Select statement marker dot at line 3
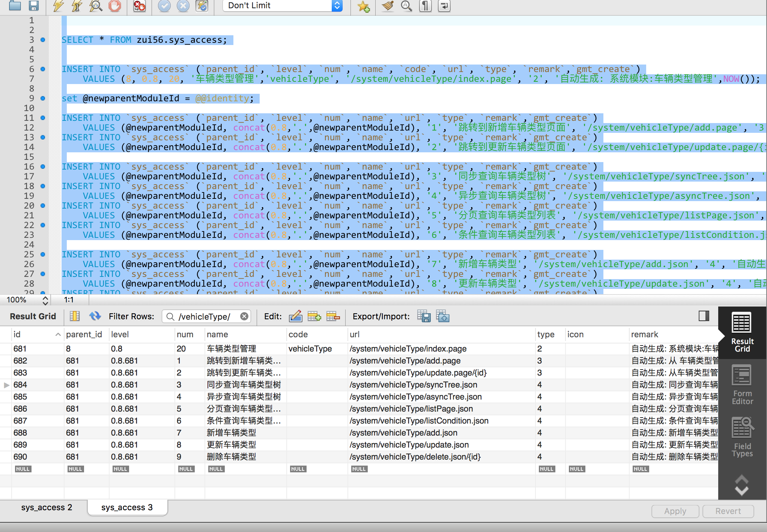Screen dimensions: 767x532 pos(43,40)
